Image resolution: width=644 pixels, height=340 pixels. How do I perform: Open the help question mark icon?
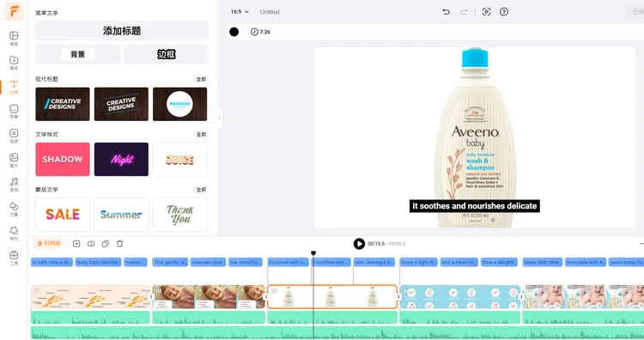point(504,12)
